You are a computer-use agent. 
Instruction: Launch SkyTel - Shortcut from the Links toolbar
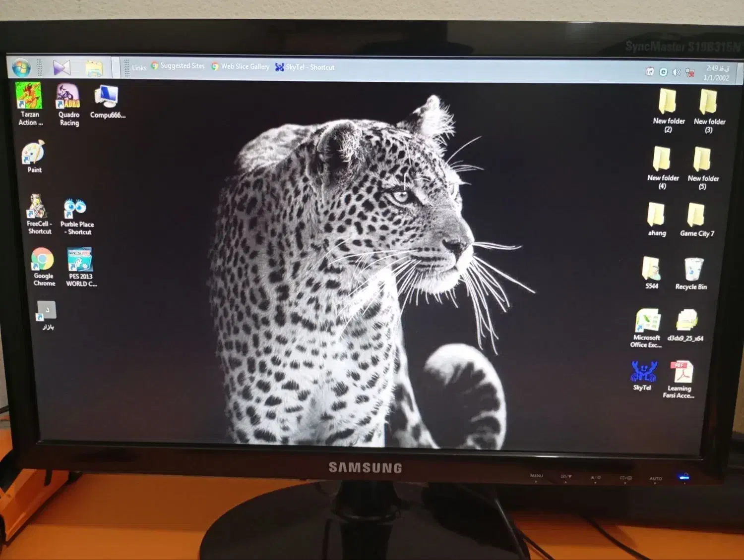pyautogui.click(x=305, y=67)
